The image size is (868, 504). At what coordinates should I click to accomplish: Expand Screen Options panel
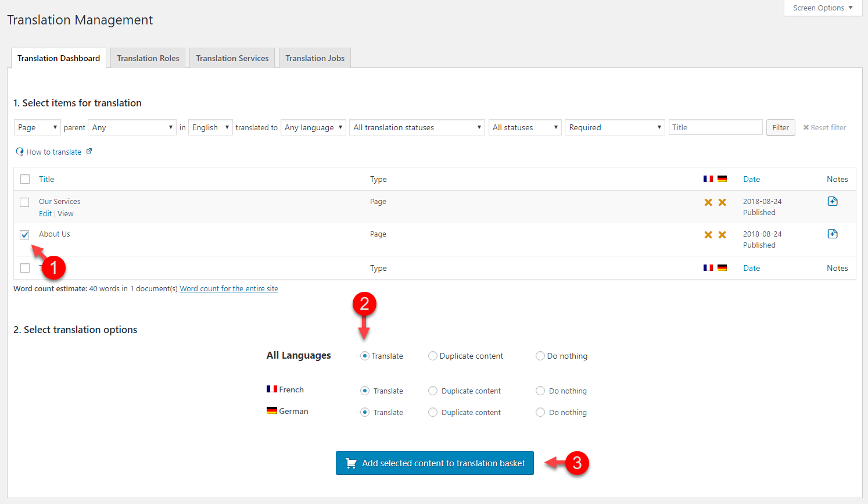(823, 8)
